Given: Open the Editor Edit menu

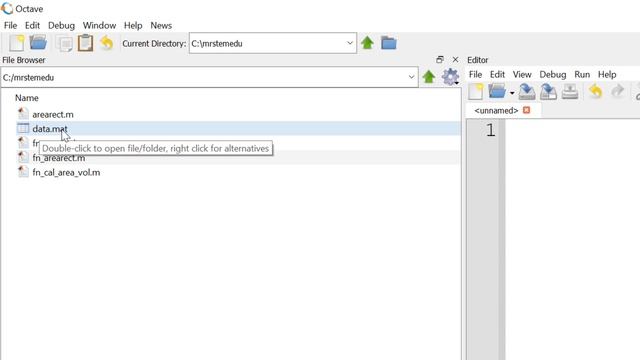Looking at the screenshot, I should click(x=497, y=74).
